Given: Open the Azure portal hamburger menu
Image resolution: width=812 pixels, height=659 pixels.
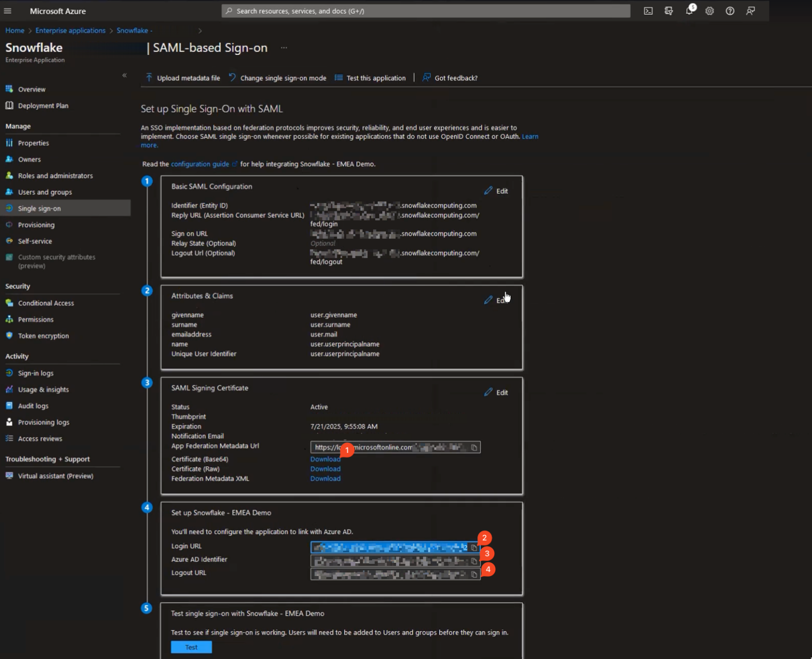Looking at the screenshot, I should click(x=8, y=11).
